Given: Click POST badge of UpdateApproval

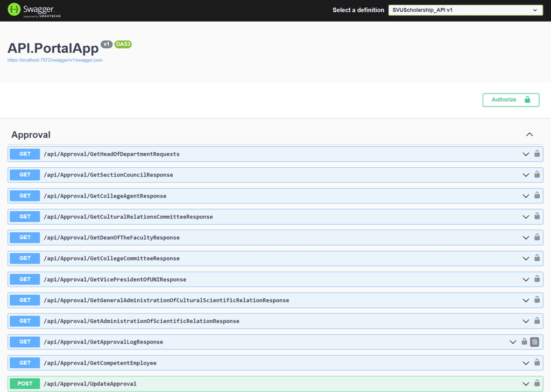Looking at the screenshot, I should 25,383.
